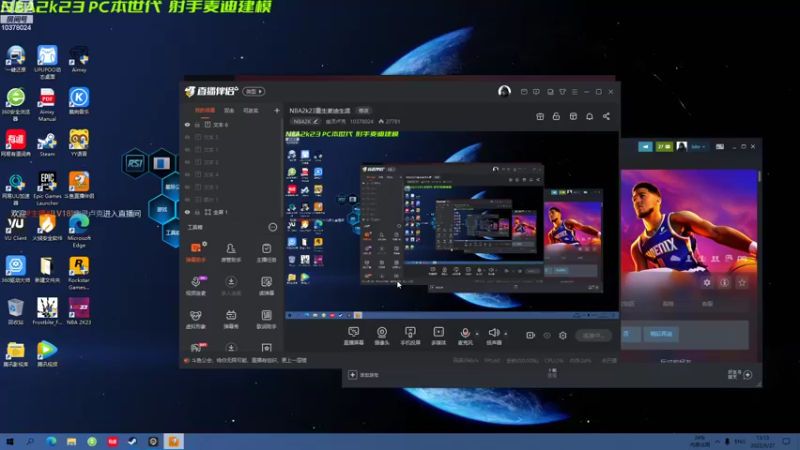Click the share icon in room header
This screenshot has width=800, height=450.
606,116
